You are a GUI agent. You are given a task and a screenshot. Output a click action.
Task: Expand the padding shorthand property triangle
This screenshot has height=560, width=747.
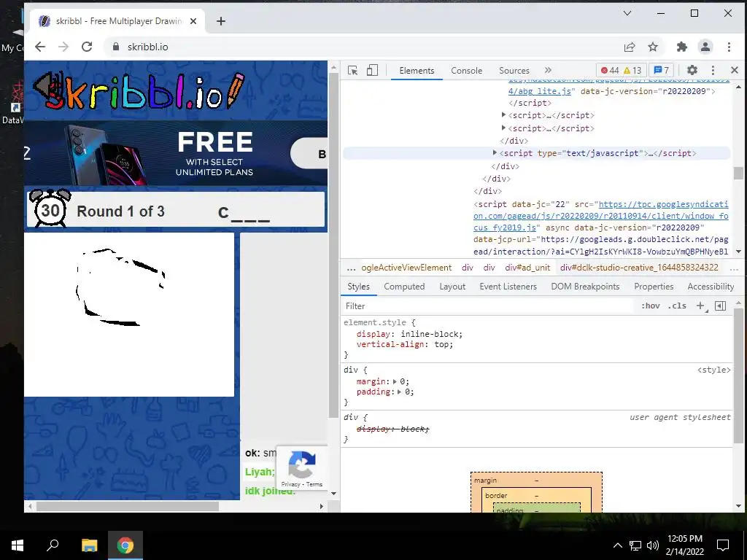click(x=399, y=392)
